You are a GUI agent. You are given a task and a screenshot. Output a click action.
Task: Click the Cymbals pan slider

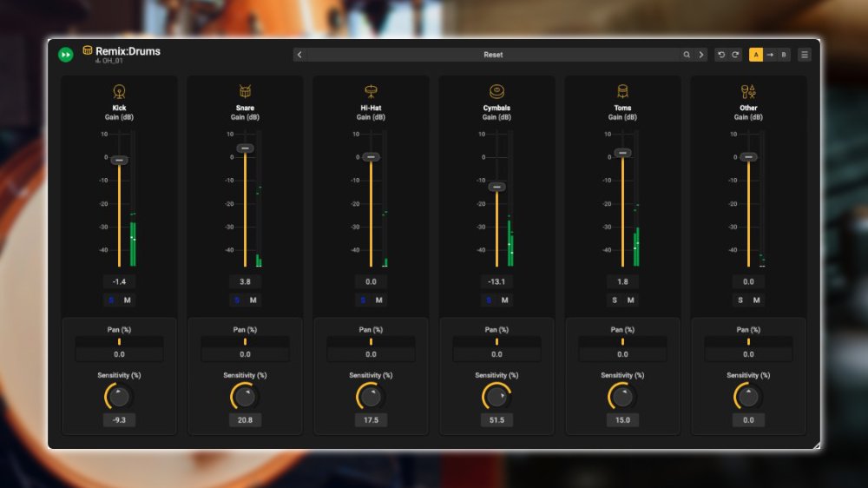click(496, 342)
